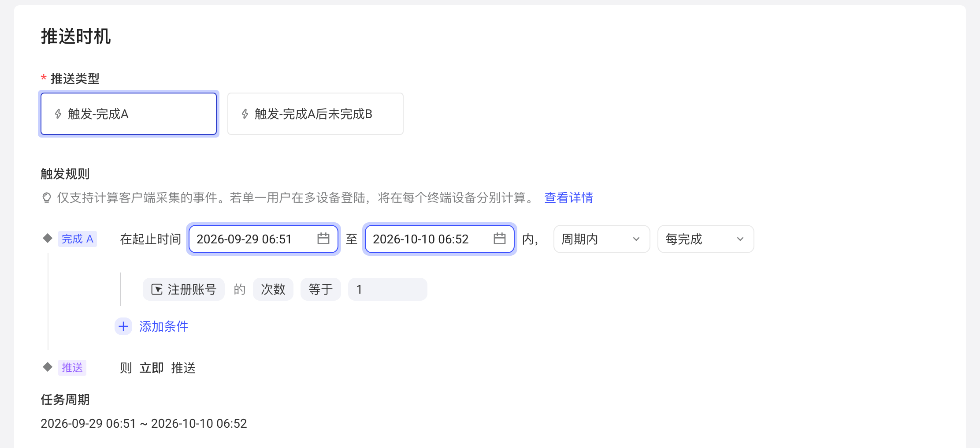Screen dimensions: 980x448
Task: Click the 在起止时间 label
Action: [151, 239]
